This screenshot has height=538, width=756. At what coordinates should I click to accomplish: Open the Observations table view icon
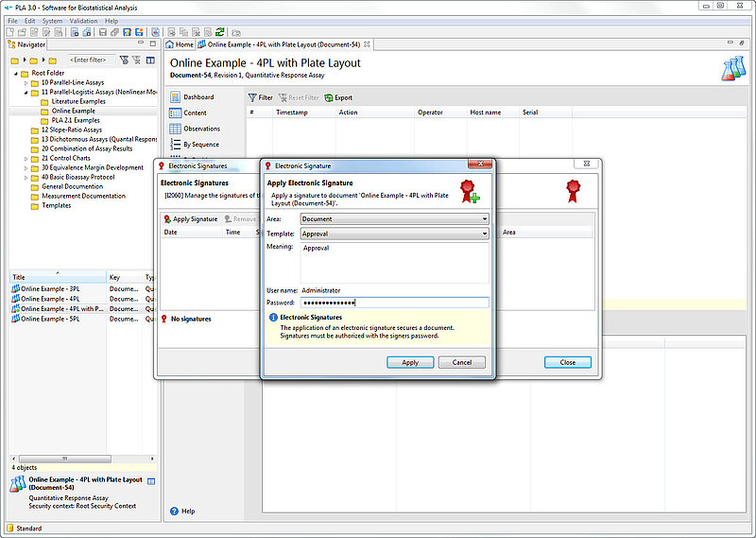pyautogui.click(x=175, y=129)
